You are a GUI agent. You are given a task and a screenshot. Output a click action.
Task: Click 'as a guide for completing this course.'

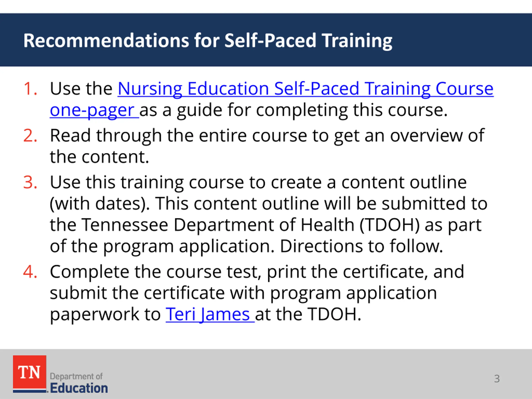click(x=293, y=110)
